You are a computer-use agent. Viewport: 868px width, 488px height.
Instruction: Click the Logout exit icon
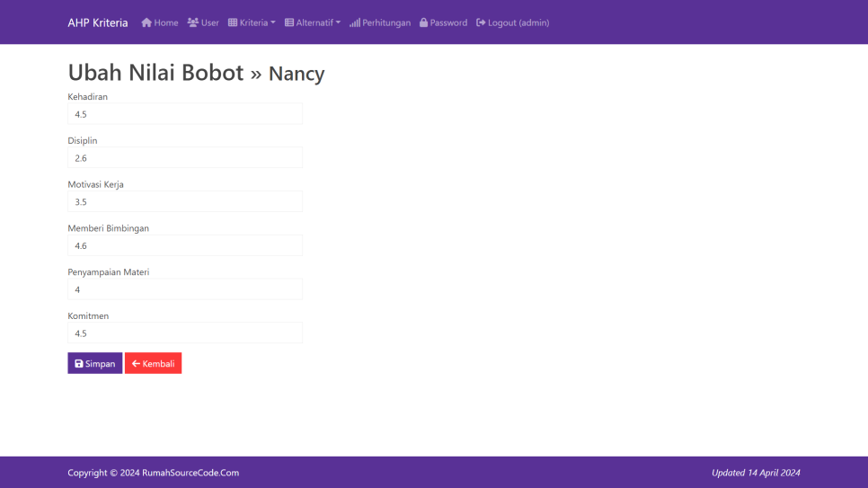(x=481, y=22)
